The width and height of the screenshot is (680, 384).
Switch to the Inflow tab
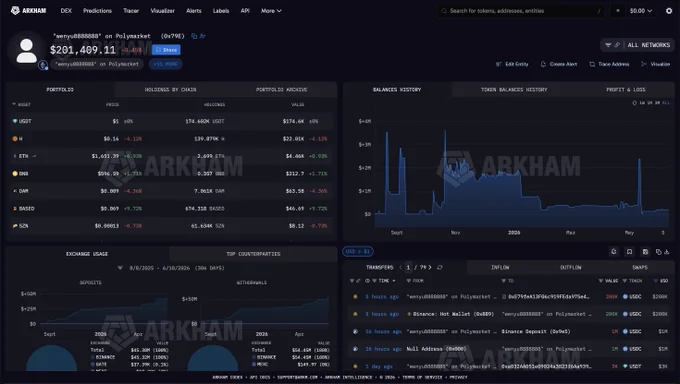point(500,268)
